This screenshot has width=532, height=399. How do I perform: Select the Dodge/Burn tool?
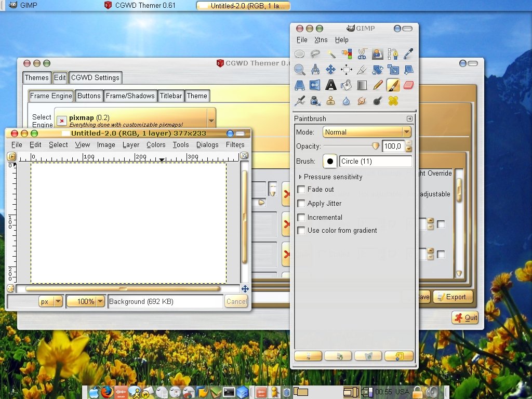(x=377, y=101)
